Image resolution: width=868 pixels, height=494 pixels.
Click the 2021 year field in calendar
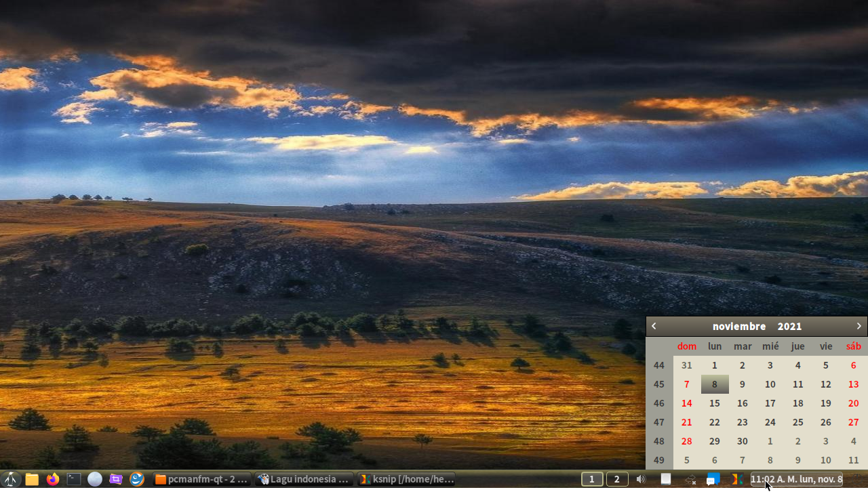point(789,326)
